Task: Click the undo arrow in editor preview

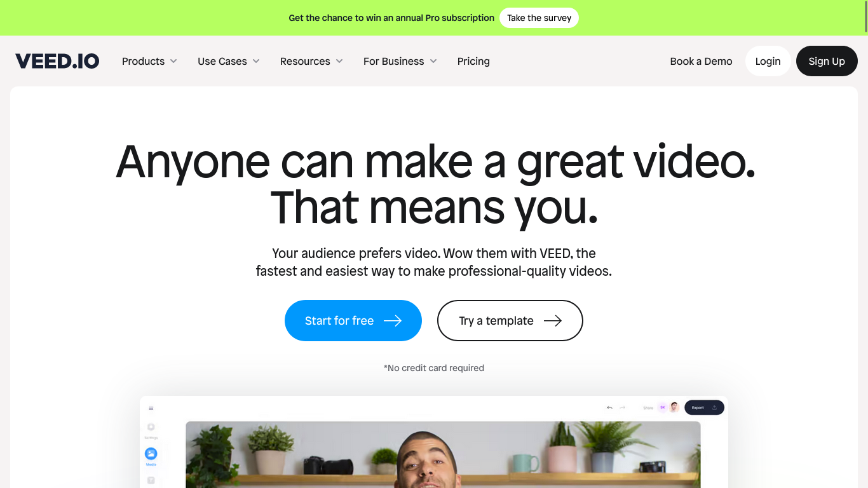Action: click(x=609, y=407)
